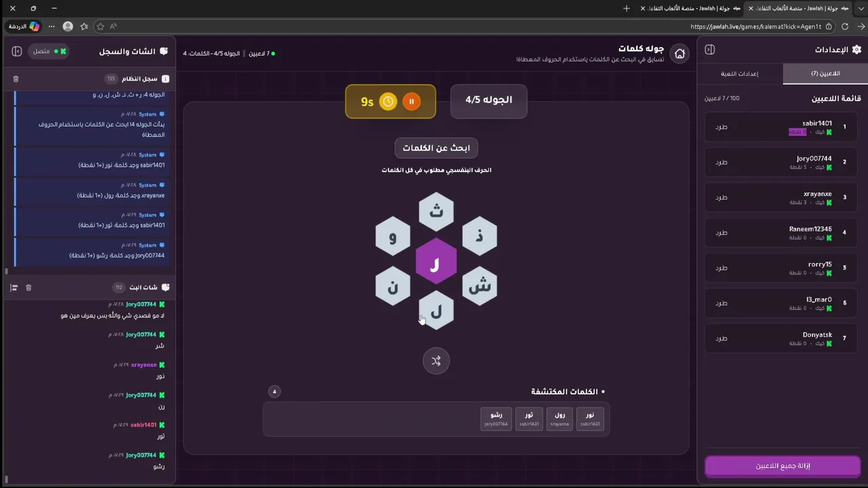Select the letter ن hexagon
The image size is (868, 488).
(393, 286)
